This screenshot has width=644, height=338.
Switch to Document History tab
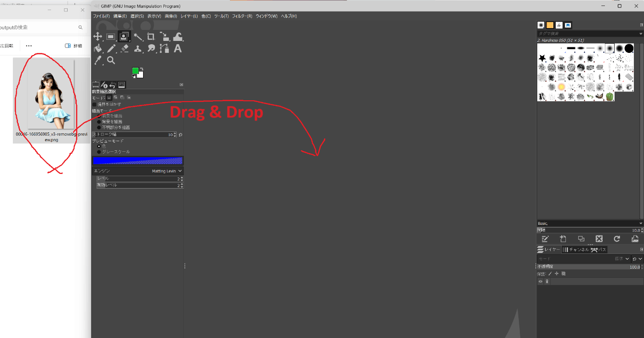568,25
